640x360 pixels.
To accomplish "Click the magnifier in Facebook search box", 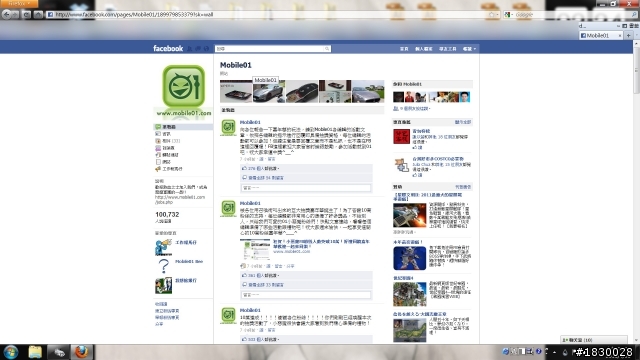I will click(x=327, y=49).
